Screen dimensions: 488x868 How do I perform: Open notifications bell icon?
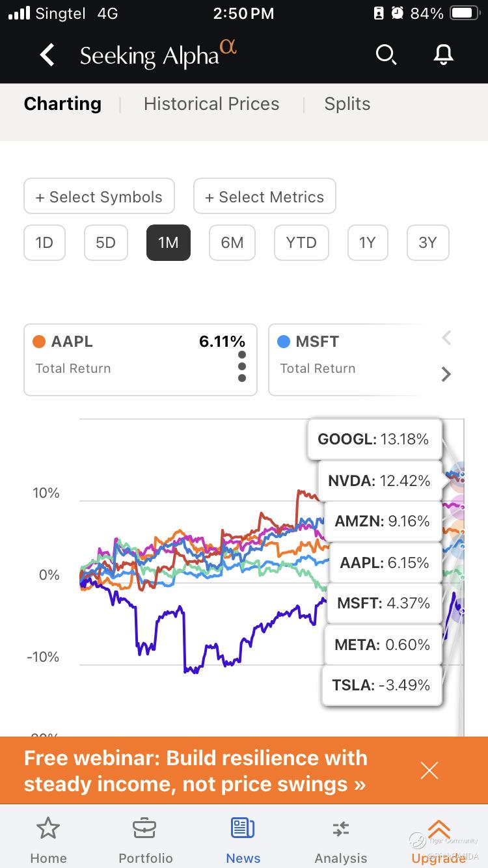click(443, 55)
